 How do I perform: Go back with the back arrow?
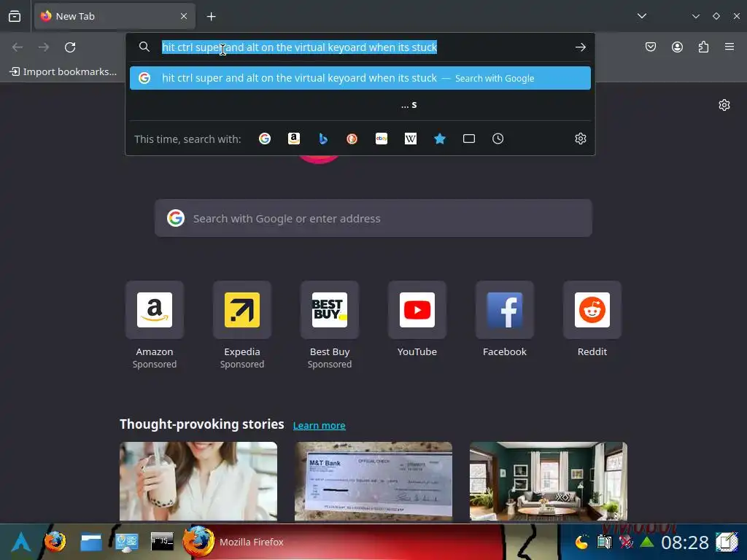coord(18,47)
